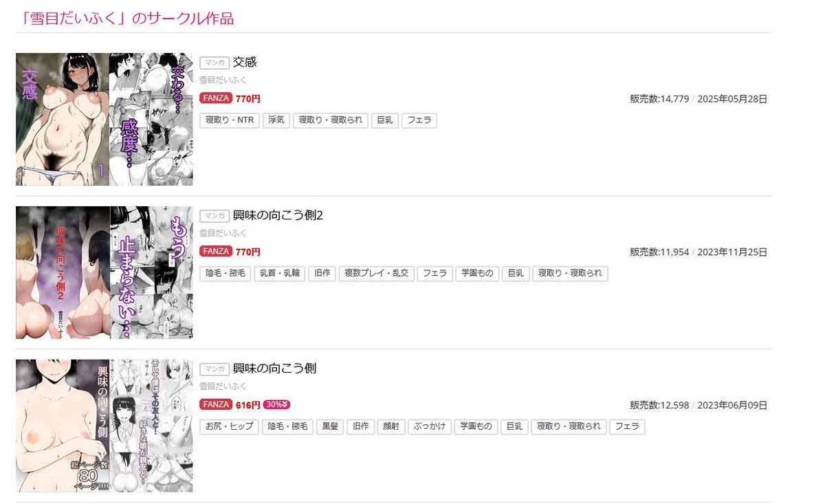Viewport: 825px width, 504px height.
Task: Click the マンガ label next to 交感
Action: [214, 63]
